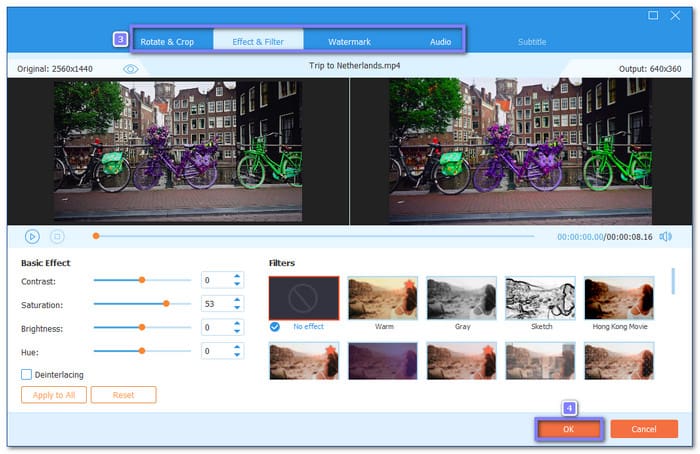700x454 pixels.
Task: Choose the Gray filter thumbnail
Action: click(461, 298)
